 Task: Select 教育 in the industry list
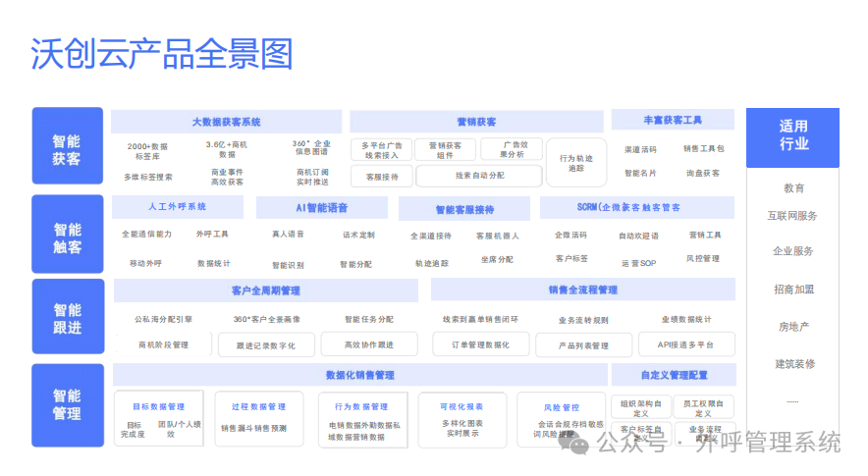(x=793, y=188)
